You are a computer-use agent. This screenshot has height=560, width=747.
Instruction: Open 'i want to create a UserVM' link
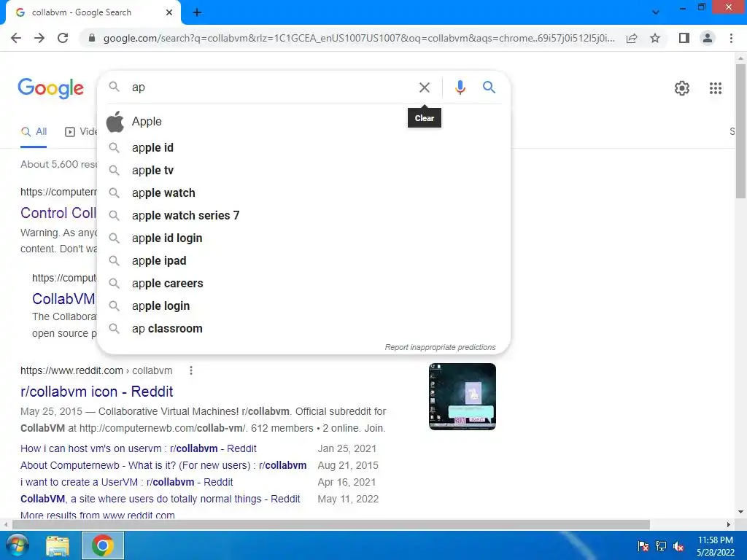127,482
